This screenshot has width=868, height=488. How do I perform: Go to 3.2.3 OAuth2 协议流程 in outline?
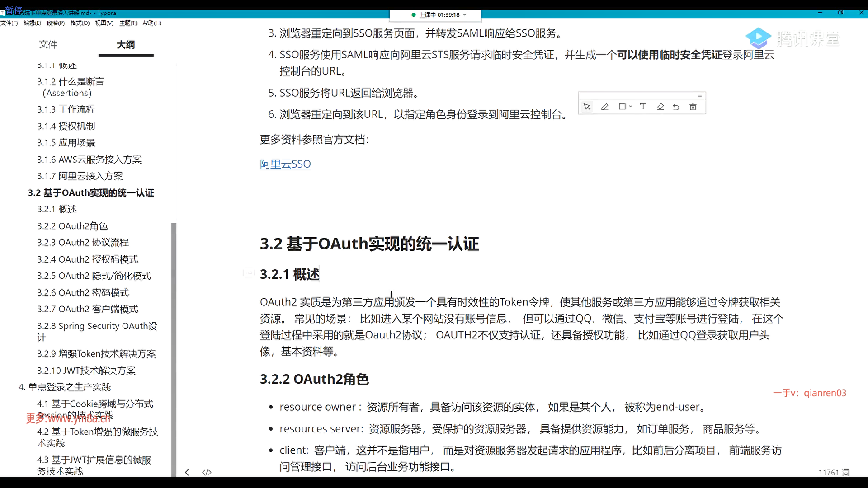(83, 243)
